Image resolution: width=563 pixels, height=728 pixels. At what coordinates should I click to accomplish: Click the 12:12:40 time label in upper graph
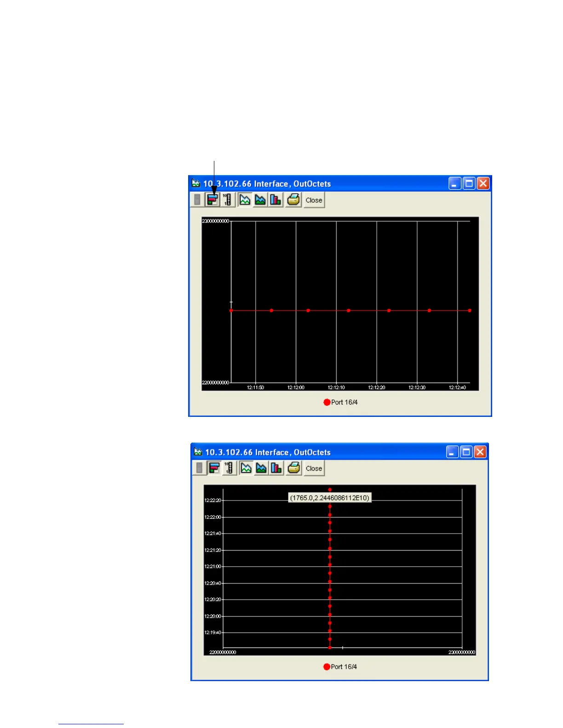point(457,387)
